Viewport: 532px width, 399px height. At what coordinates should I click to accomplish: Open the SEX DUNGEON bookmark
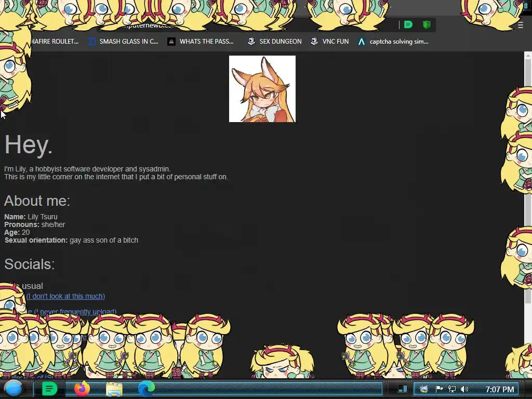coord(274,42)
